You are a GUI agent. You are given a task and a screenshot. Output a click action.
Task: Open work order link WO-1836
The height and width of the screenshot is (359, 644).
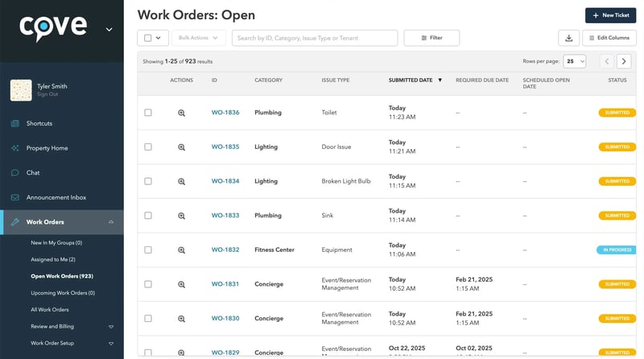[x=225, y=113]
